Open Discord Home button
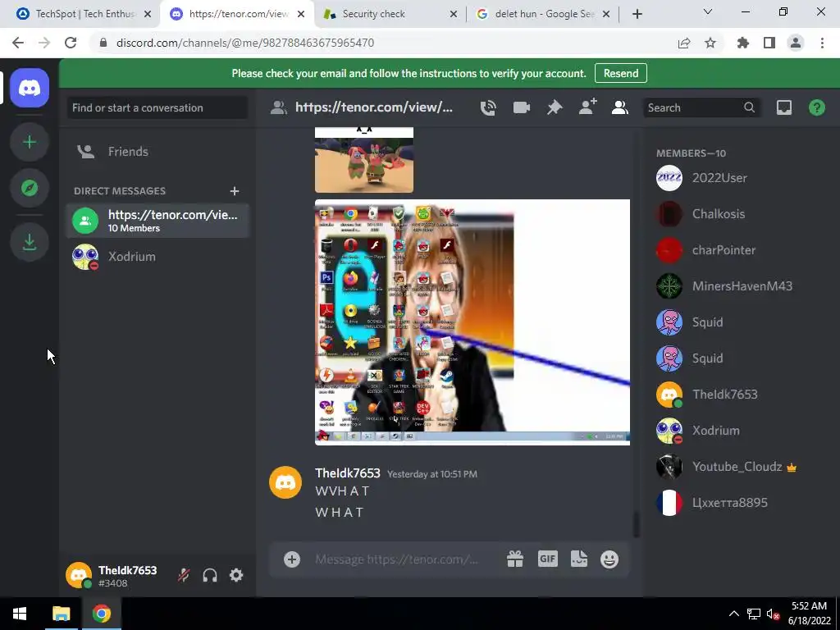The width and height of the screenshot is (840, 630). tap(30, 88)
